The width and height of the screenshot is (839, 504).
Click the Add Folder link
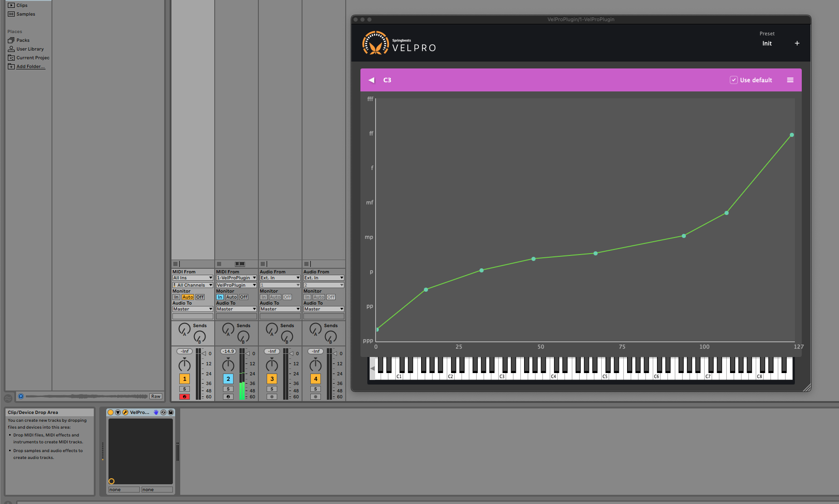30,66
